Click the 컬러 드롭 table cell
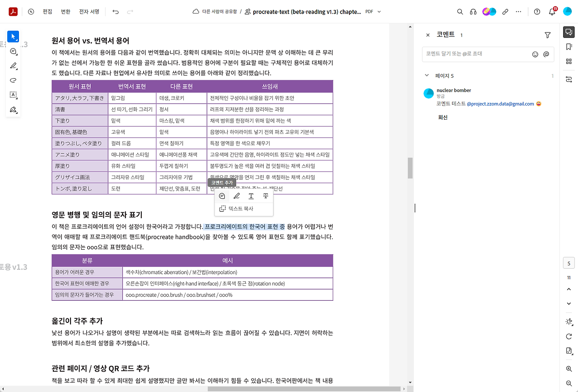 pos(132,143)
